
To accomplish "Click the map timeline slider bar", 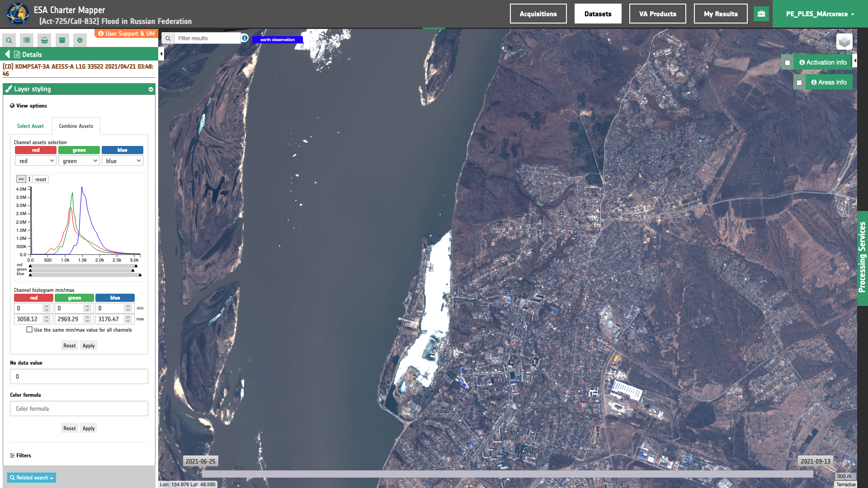I will coord(507,474).
